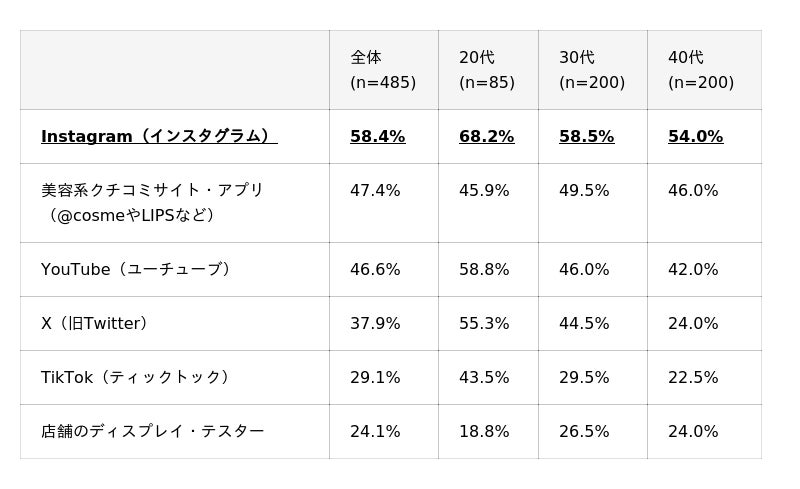This screenshot has width=800, height=489.
Task: Click the 47.4% cell
Action: (375, 190)
